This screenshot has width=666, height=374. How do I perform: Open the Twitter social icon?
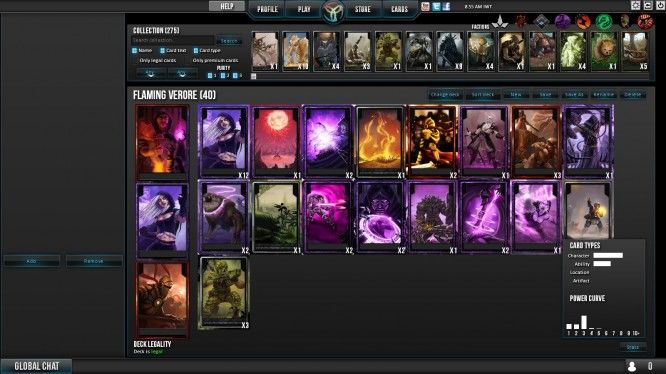coord(436,6)
